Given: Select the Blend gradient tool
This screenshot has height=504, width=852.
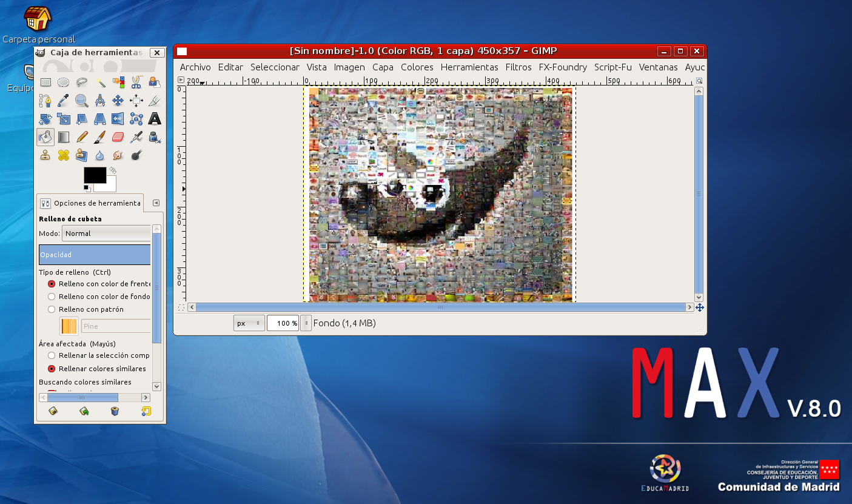Looking at the screenshot, I should coord(64,137).
